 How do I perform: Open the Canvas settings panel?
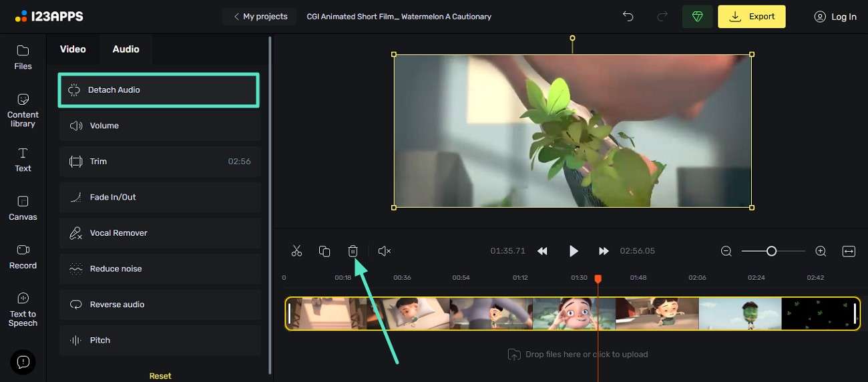[x=23, y=208]
